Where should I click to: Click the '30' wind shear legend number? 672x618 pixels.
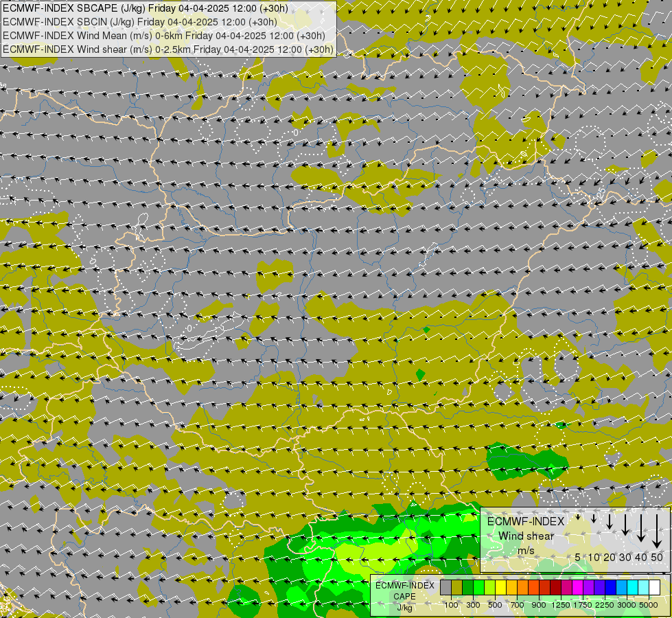point(625,557)
